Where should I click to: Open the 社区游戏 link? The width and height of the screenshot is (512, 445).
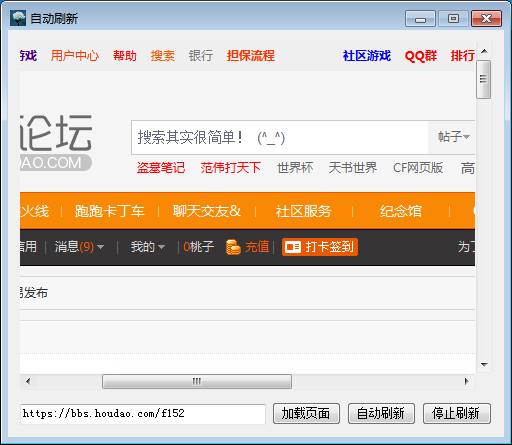tap(367, 56)
